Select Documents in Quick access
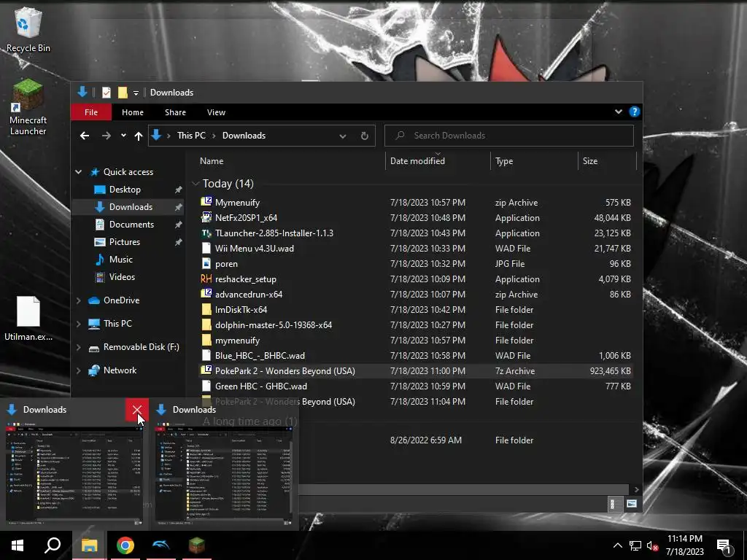 (x=131, y=225)
